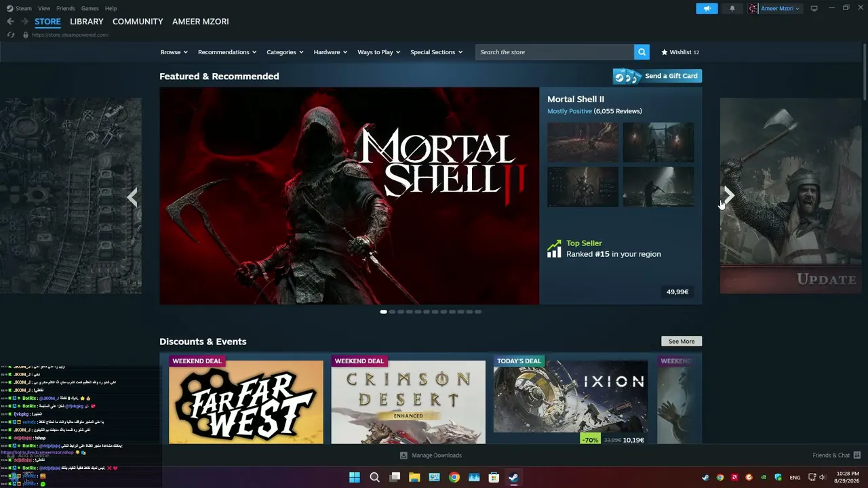Switch to the COMMUNITY tab

click(x=138, y=22)
